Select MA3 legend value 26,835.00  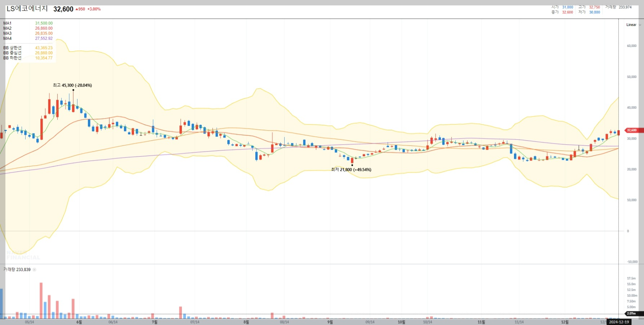coord(44,33)
